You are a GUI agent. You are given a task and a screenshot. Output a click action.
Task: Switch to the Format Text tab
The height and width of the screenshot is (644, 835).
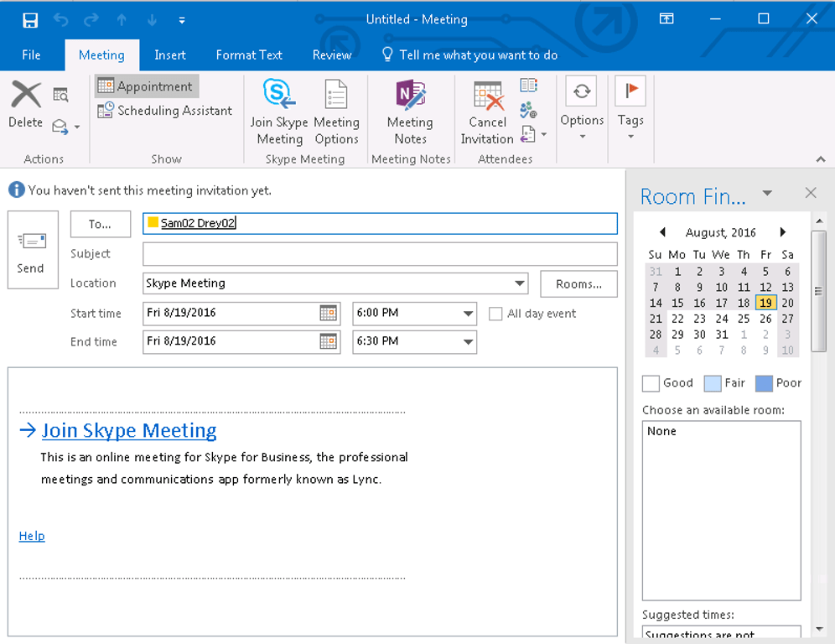coord(248,55)
